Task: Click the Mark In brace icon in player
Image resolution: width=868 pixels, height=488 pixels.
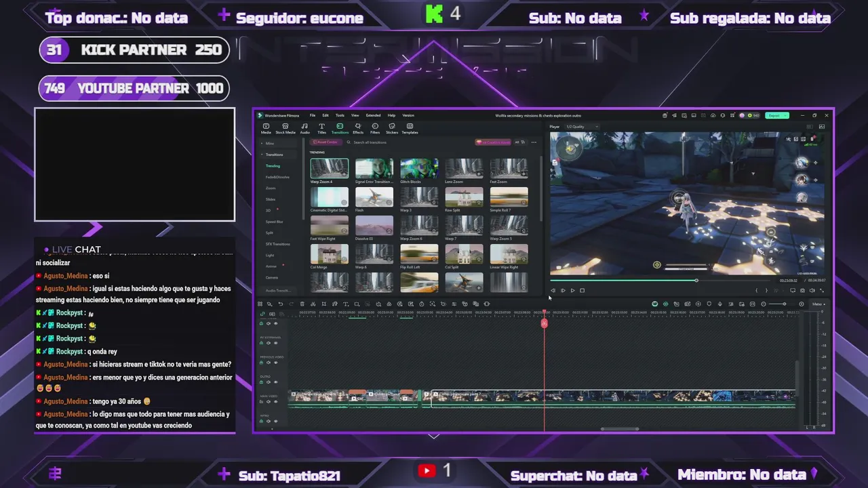Action: pyautogui.click(x=757, y=290)
